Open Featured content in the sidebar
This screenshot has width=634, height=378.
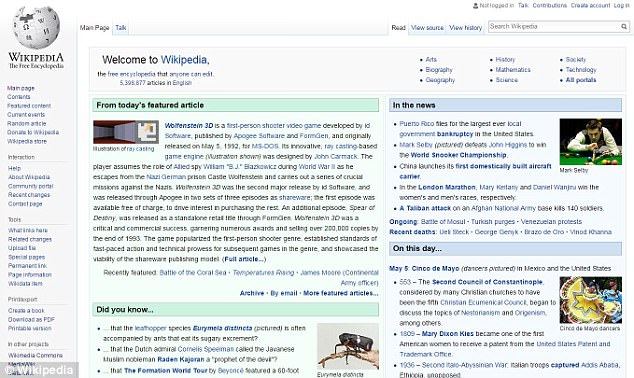coord(29,106)
